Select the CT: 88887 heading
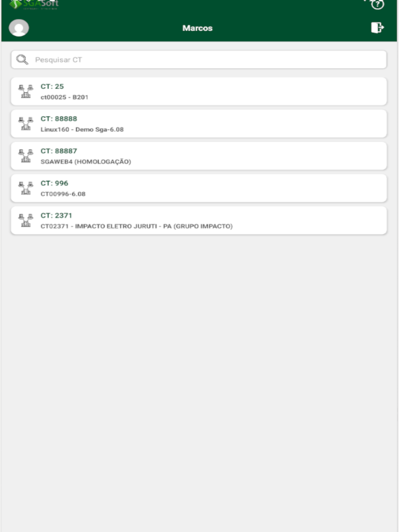Viewport: 399px width, 532px height. coord(59,151)
